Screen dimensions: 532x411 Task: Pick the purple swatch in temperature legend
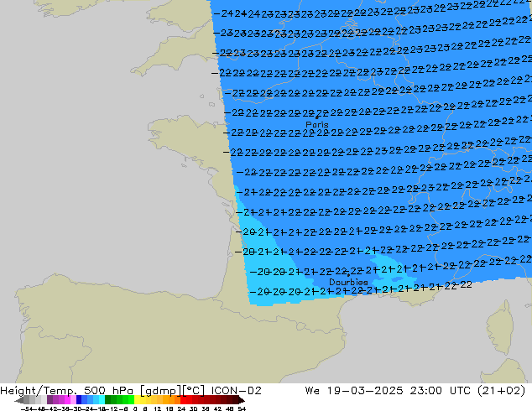click(52, 400)
